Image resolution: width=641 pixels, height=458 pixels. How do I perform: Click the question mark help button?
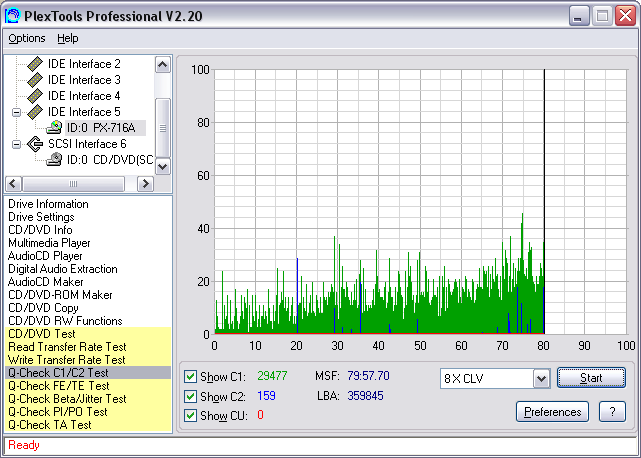[x=612, y=412]
